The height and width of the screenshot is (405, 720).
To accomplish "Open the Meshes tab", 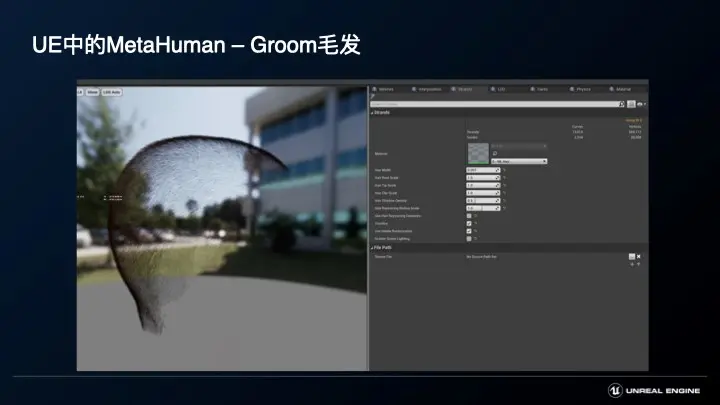I will point(382,89).
